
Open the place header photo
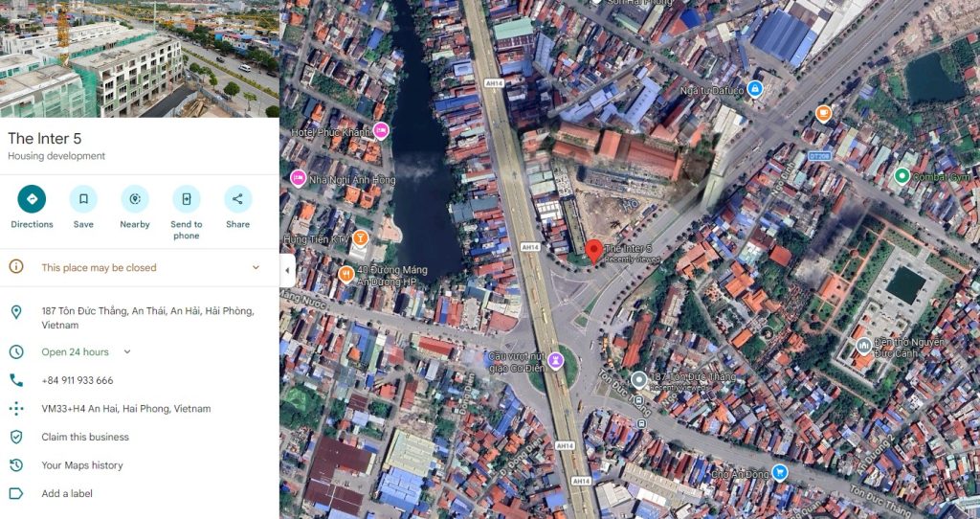pos(140,58)
